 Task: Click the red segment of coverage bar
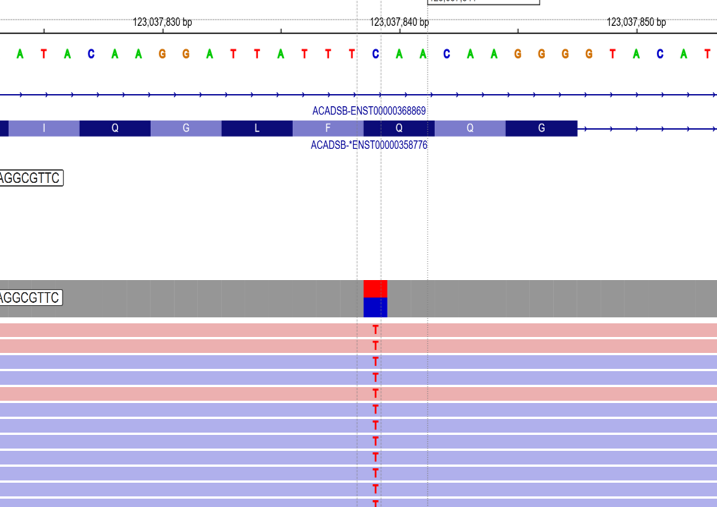pyautogui.click(x=375, y=288)
